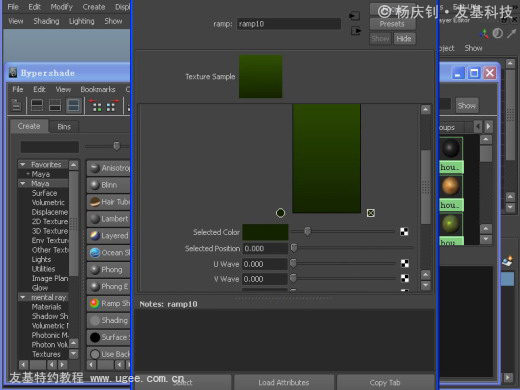520x390 pixels.
Task: Open the Selected Color swatch
Action: (265, 232)
